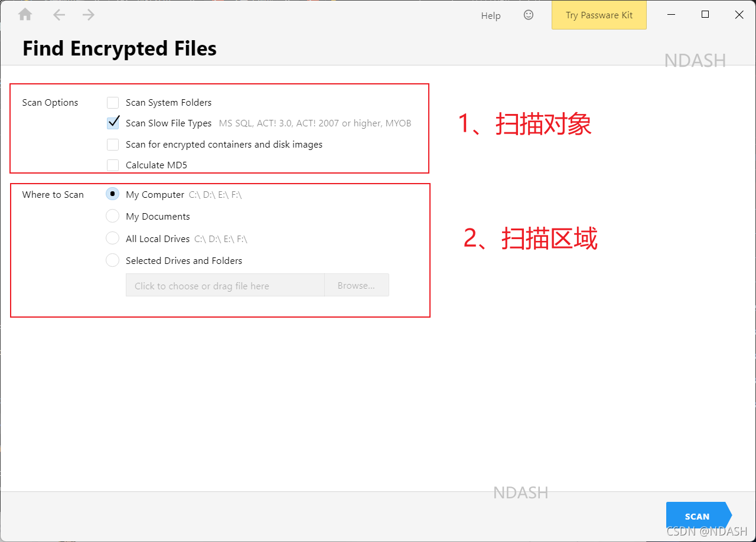This screenshot has height=542, width=756.
Task: Go to the Home screen icon
Action: tap(25, 15)
